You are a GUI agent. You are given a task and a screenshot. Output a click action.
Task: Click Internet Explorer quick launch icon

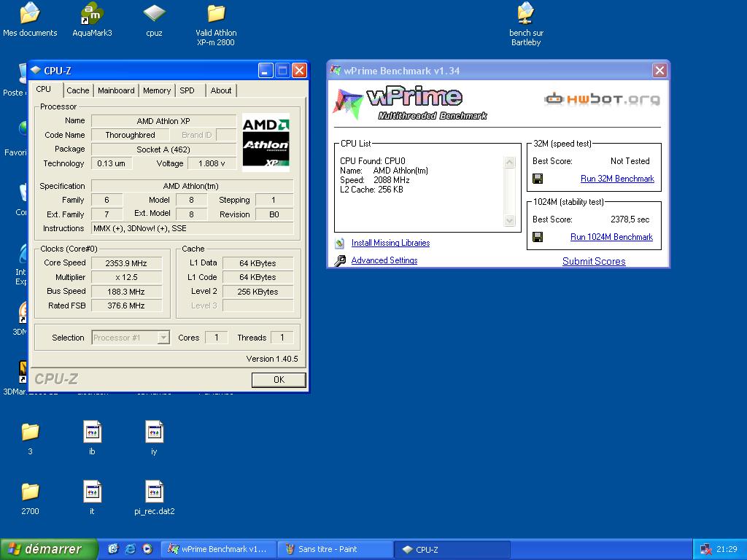coord(130,549)
